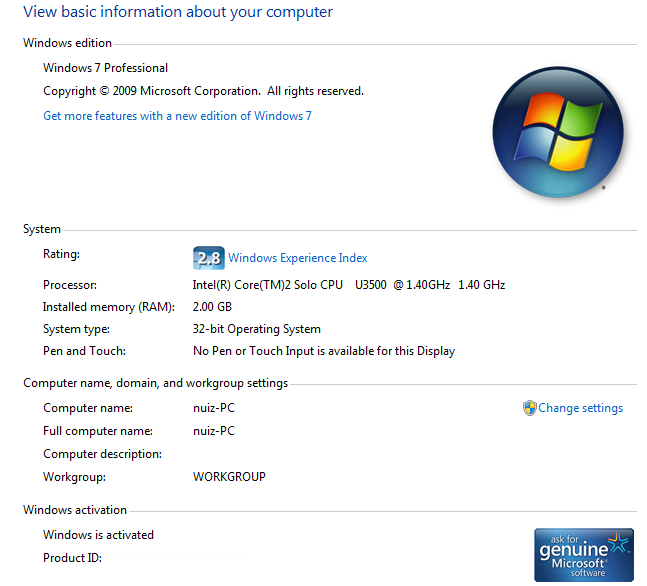Click the No Pen or Touch Input value

[324, 351]
